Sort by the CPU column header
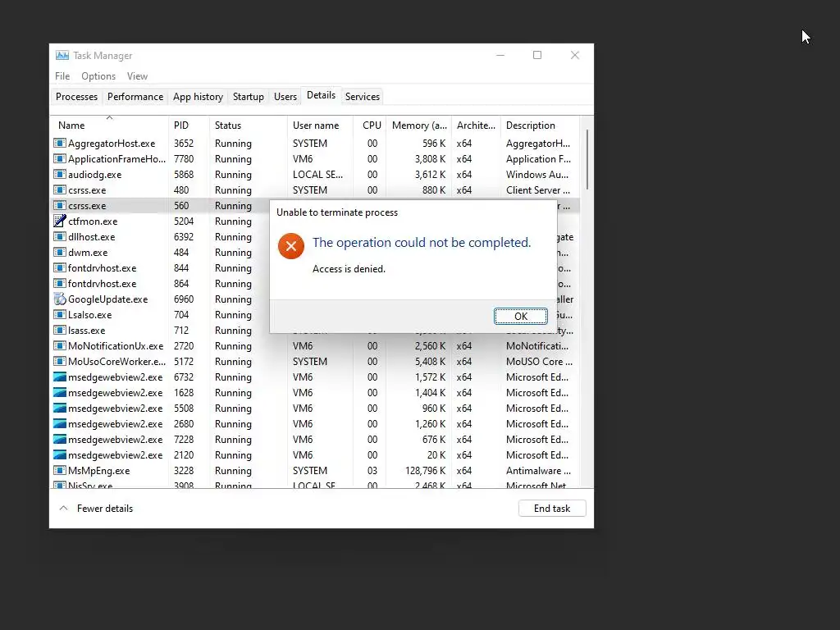Screen dimensions: 840x630 (370, 125)
